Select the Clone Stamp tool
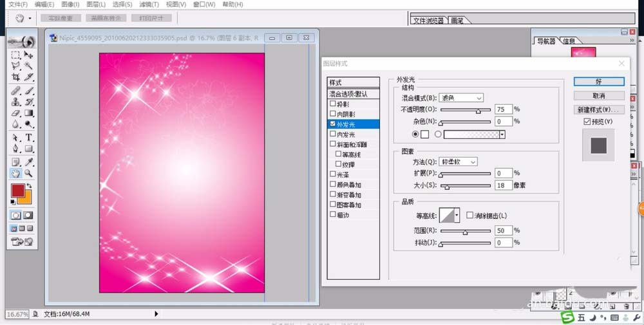Image resolution: width=644 pixels, height=325 pixels. [15, 102]
